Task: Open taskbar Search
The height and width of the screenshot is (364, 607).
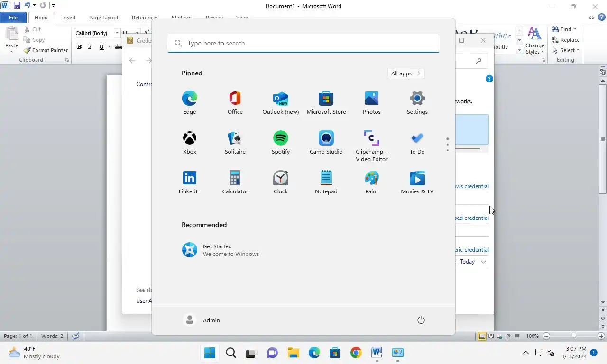Action: click(231, 353)
